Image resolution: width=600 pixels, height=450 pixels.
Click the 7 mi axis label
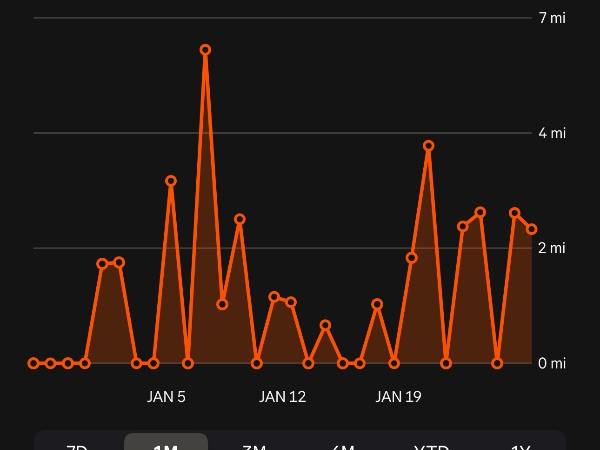click(x=551, y=18)
